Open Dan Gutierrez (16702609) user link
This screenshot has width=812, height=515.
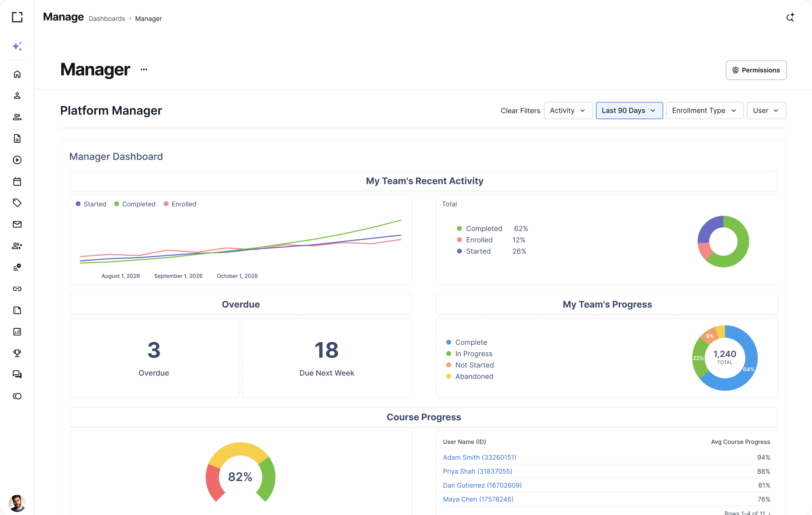pyautogui.click(x=482, y=485)
